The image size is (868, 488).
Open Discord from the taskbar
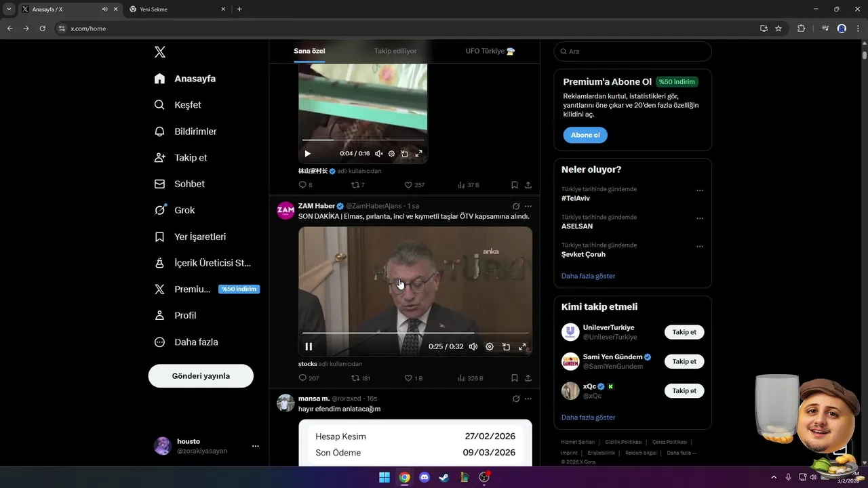point(425,477)
